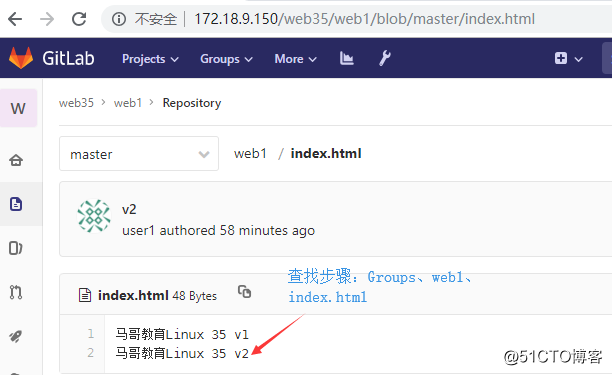The image size is (612, 375).
Task: Open the Admin Area wrench icon
Action: click(x=385, y=59)
